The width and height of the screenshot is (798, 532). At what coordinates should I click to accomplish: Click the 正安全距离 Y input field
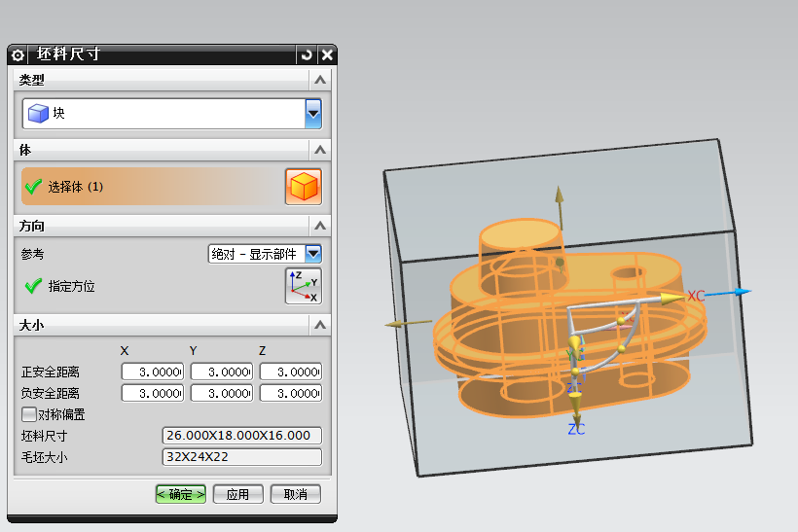coord(222,372)
